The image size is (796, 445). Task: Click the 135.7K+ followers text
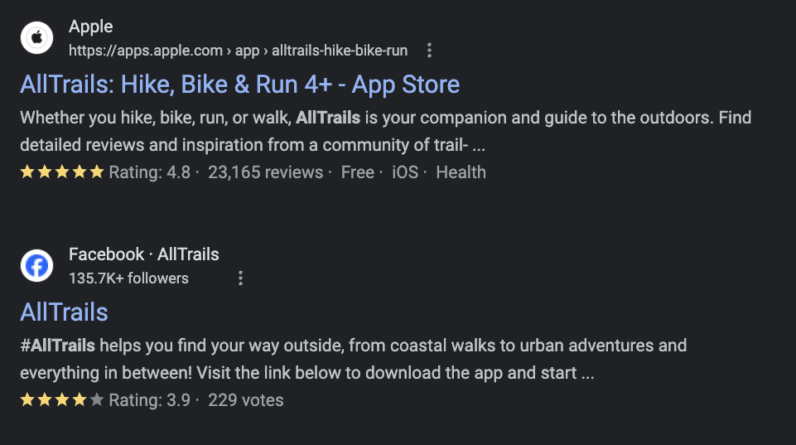(x=128, y=278)
